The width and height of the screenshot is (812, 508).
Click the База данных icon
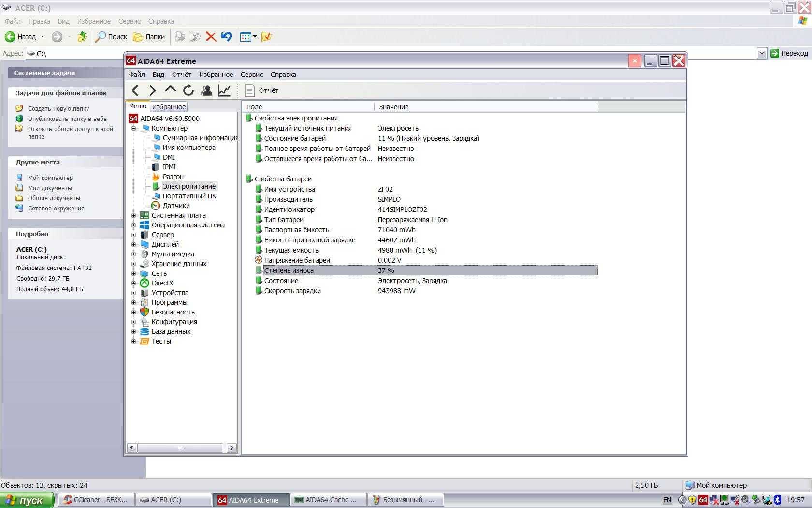point(145,331)
